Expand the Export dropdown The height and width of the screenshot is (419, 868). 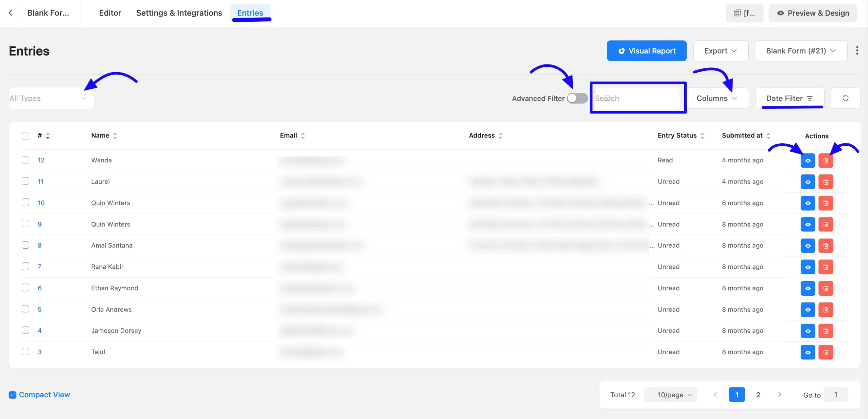[721, 51]
